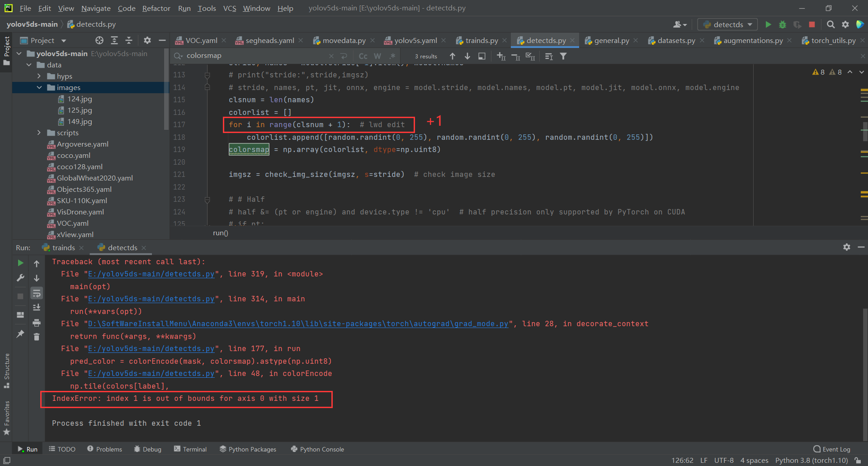Open Run panel settings gear
This screenshot has width=868, height=466.
pos(847,247)
